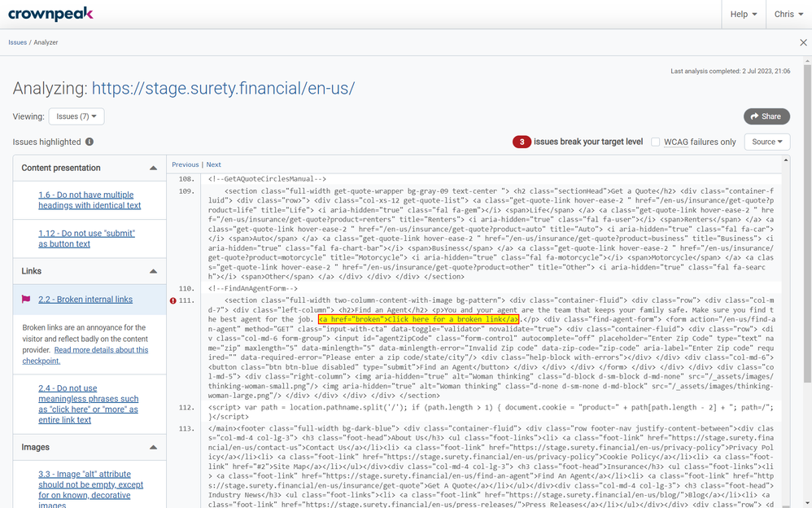Collapse the Content presentation section
This screenshot has width=812, height=508.
(153, 168)
